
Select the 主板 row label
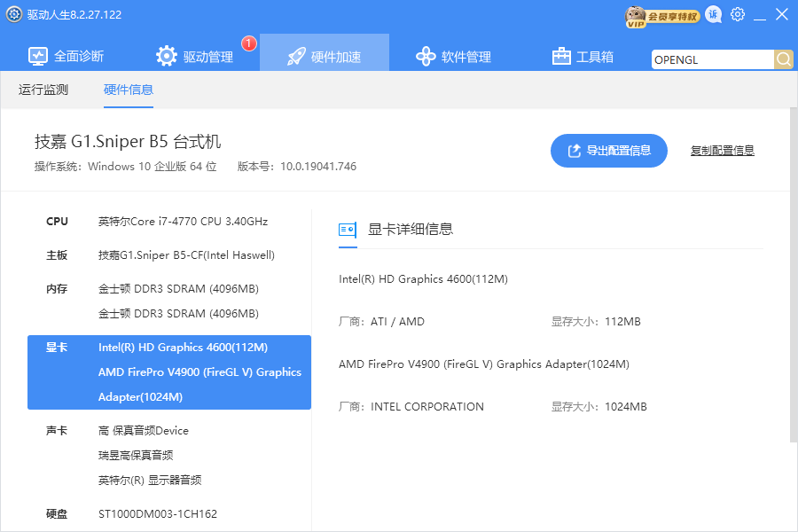(x=57, y=255)
